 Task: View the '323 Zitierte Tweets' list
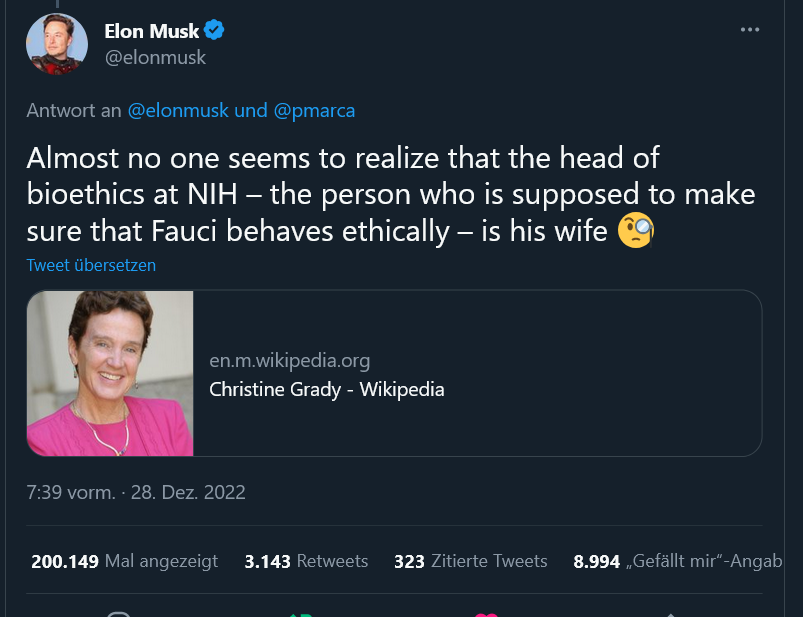[470, 561]
